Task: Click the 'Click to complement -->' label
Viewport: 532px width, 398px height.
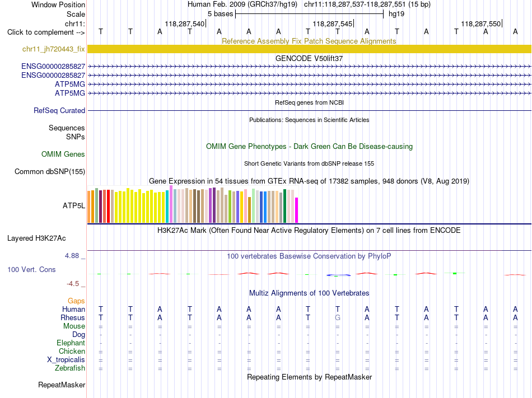Action: tap(46, 32)
